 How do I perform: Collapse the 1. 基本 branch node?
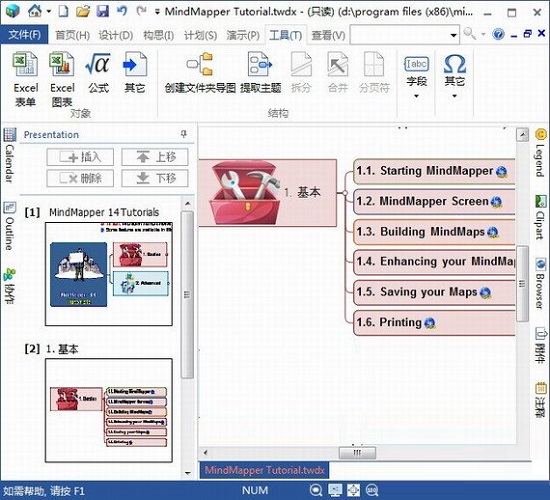coord(345,193)
